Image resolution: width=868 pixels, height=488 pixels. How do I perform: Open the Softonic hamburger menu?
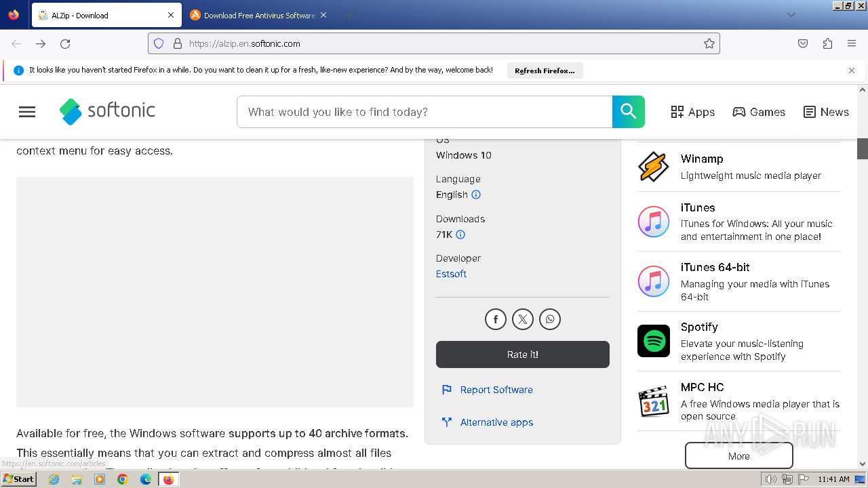click(27, 112)
